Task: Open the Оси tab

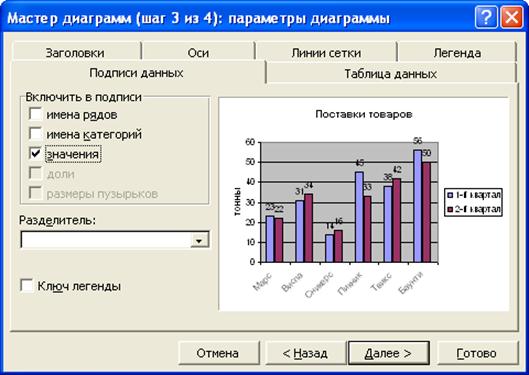Action: (x=198, y=53)
